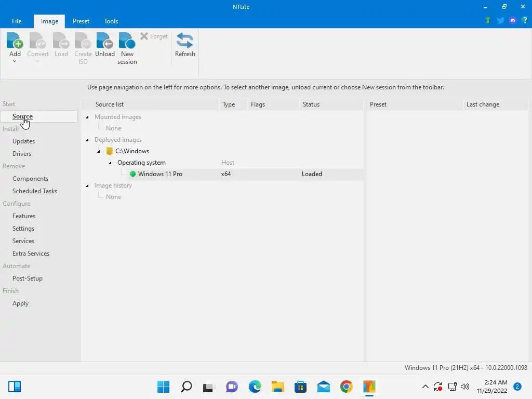Click the Source list column header
The width and height of the screenshot is (532, 399).
coord(151,104)
